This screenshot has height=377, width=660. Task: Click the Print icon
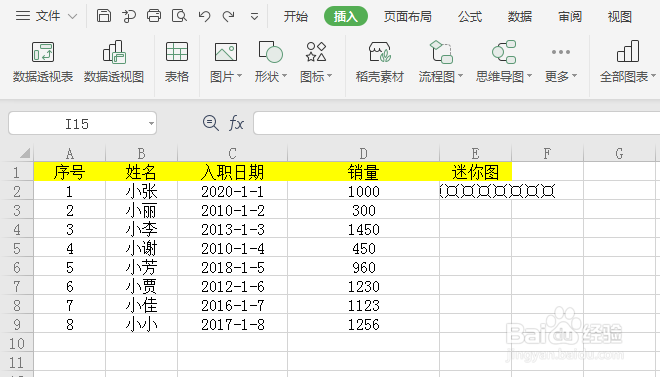coord(154,16)
